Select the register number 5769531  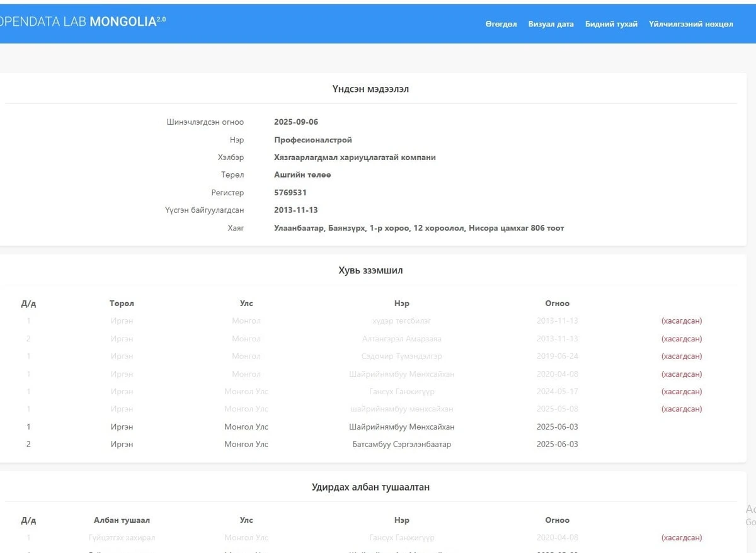click(290, 193)
